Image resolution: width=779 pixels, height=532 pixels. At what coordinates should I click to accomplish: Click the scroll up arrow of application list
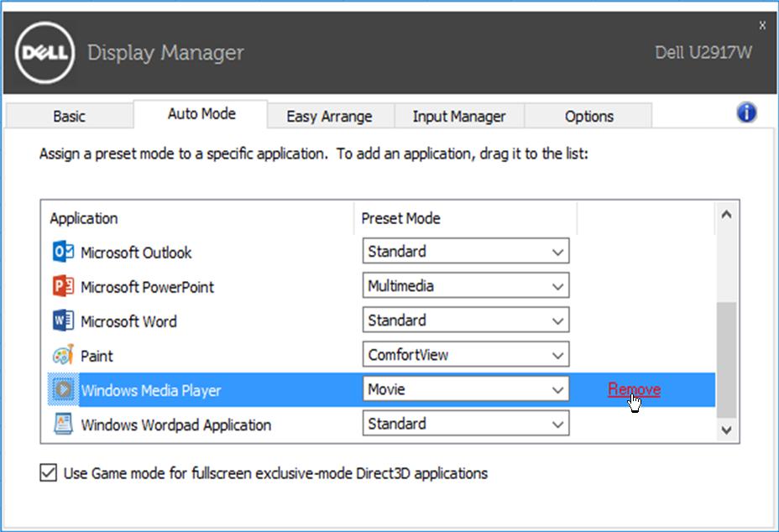pos(726,215)
